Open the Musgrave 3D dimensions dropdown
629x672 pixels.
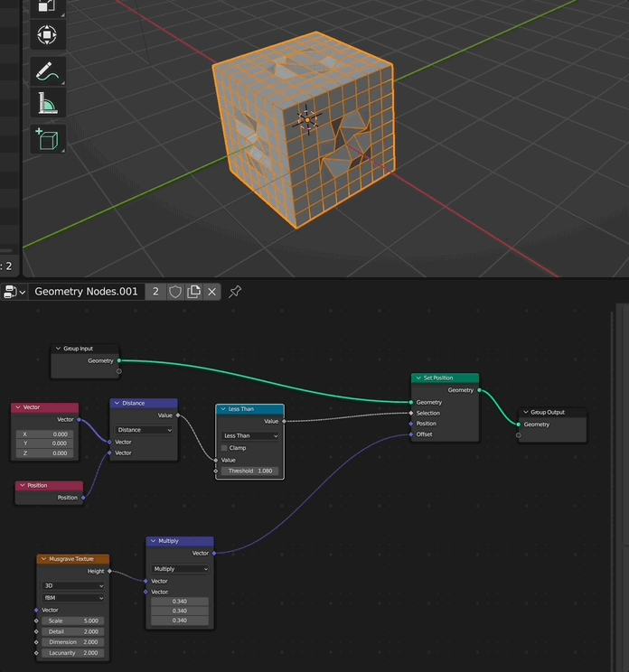pyautogui.click(x=73, y=585)
